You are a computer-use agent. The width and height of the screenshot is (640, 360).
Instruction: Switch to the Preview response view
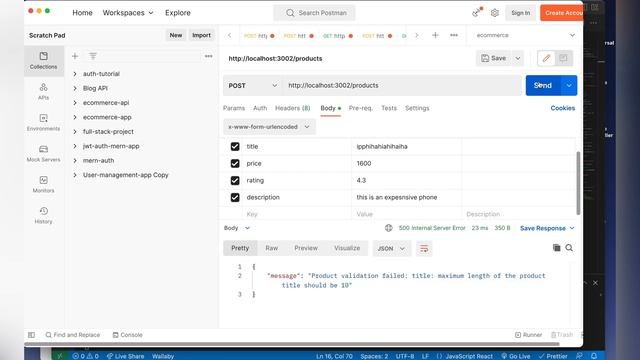click(x=306, y=248)
